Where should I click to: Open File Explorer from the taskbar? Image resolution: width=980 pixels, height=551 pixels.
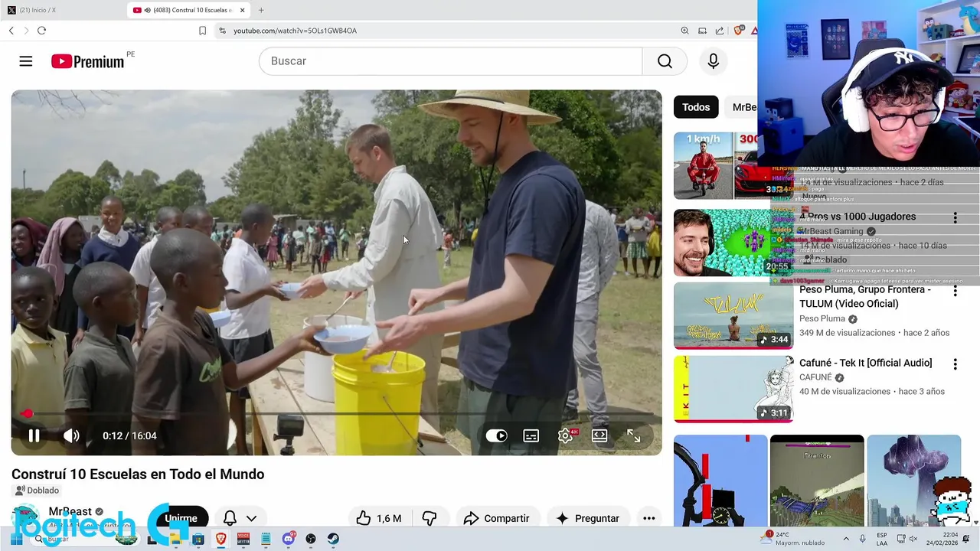175,539
